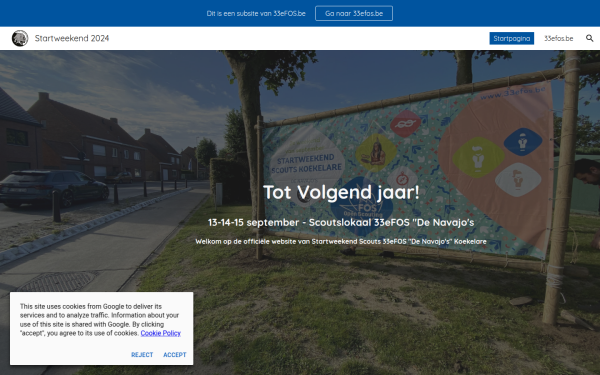This screenshot has width=600, height=375.
Task: Click the 'Welkom op de officiële website' text
Action: coord(341,241)
